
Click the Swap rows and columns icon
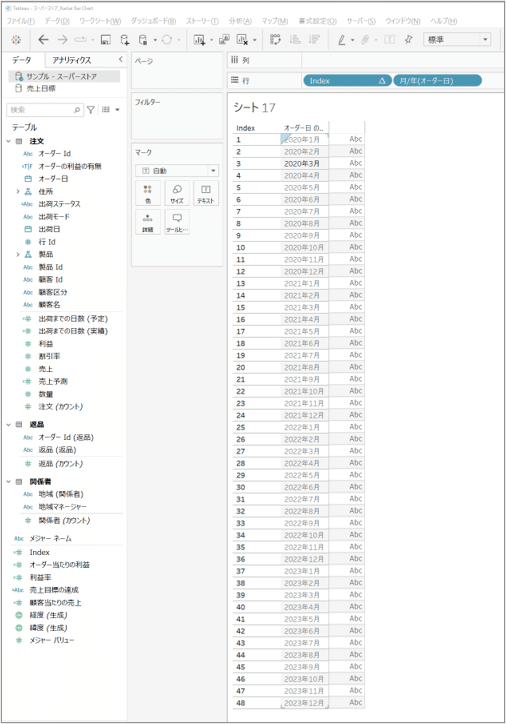pyautogui.click(x=275, y=40)
